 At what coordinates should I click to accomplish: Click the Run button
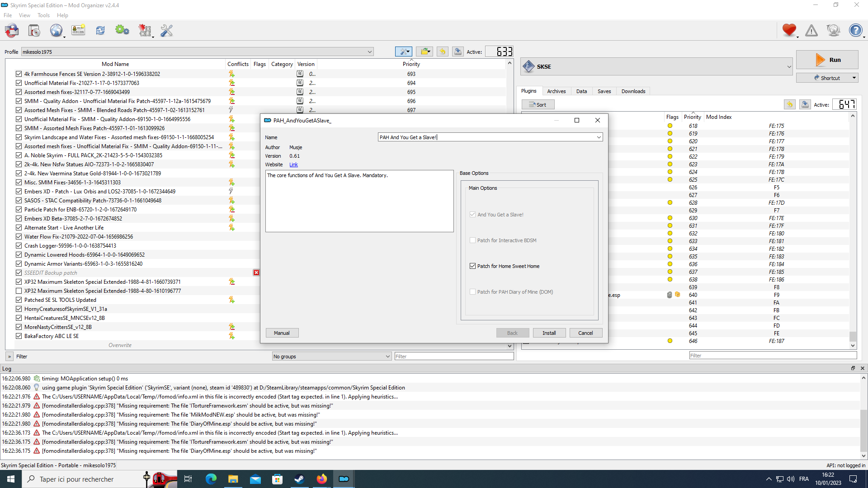(x=827, y=60)
